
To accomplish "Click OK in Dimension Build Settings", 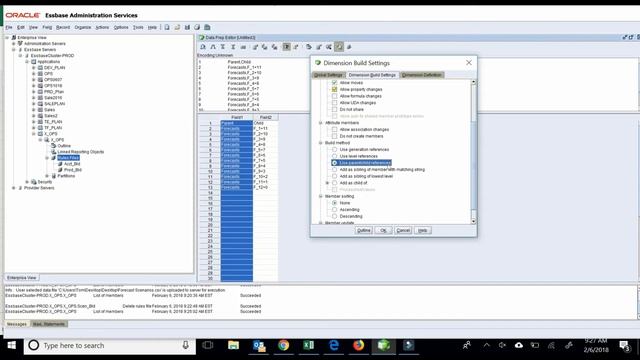I will (x=383, y=231).
